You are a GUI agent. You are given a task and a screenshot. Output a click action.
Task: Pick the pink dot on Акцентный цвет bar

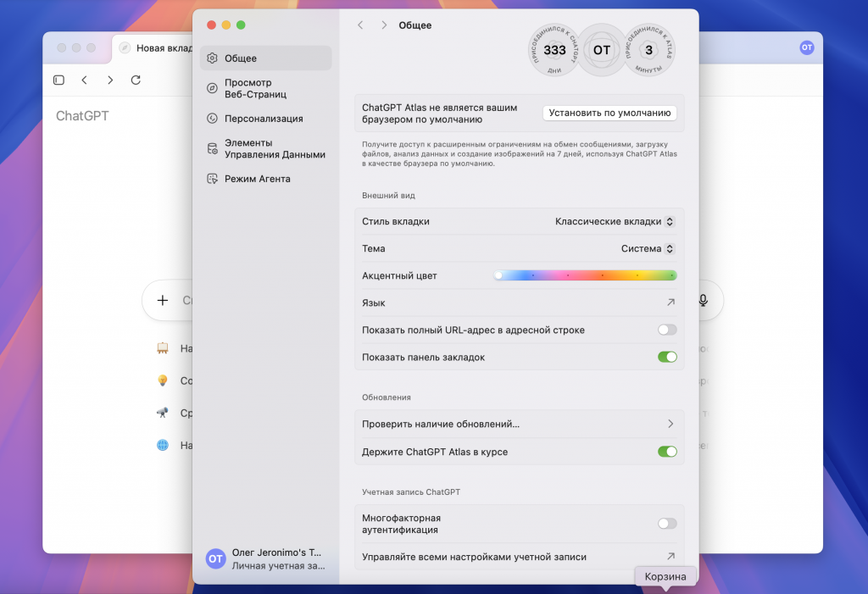point(568,275)
